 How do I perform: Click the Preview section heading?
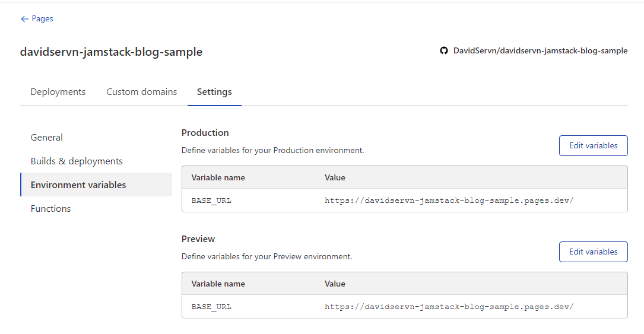tap(198, 239)
